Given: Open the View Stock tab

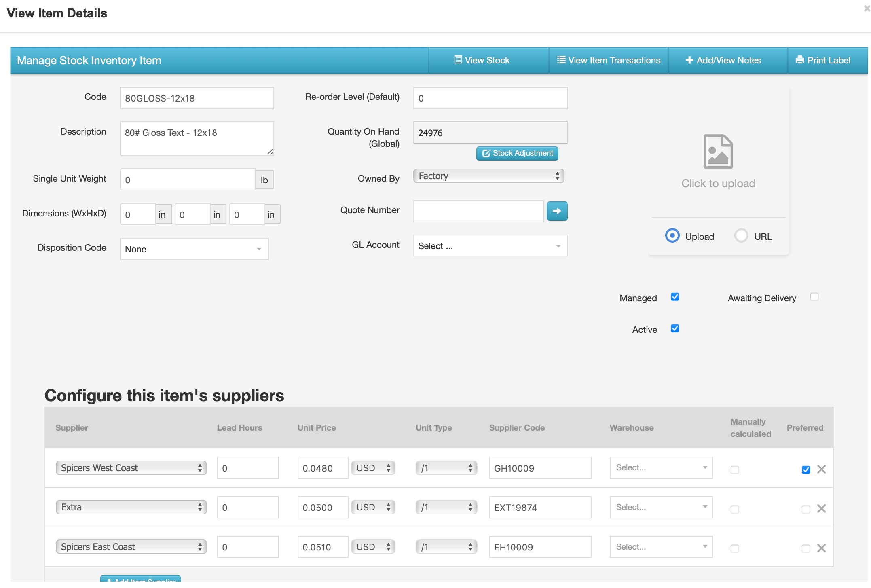Looking at the screenshot, I should click(482, 61).
